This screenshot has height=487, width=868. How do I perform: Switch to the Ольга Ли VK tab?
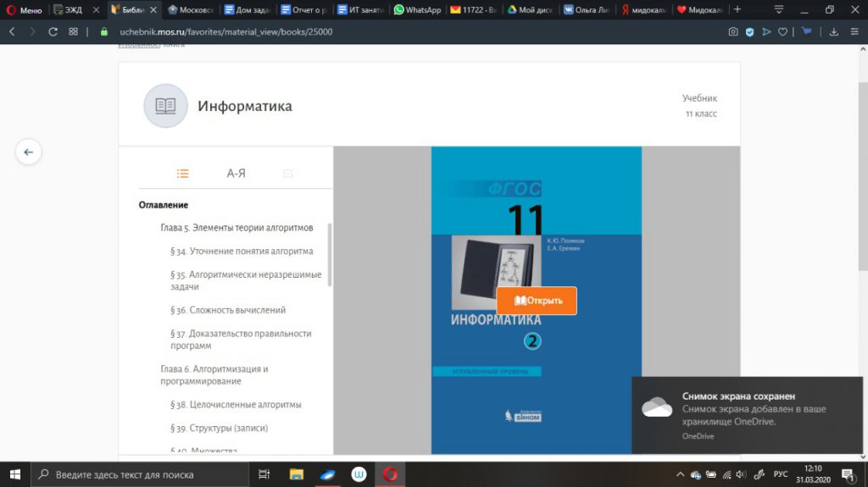tap(587, 10)
